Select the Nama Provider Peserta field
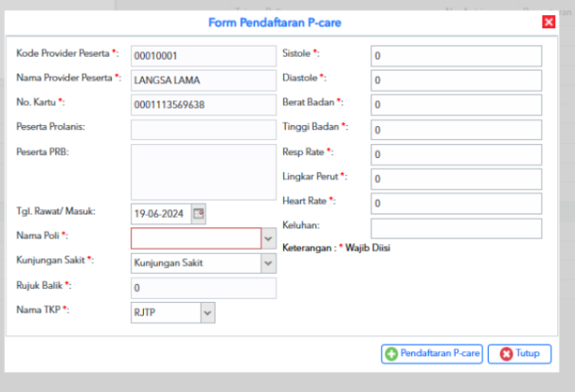 point(204,80)
